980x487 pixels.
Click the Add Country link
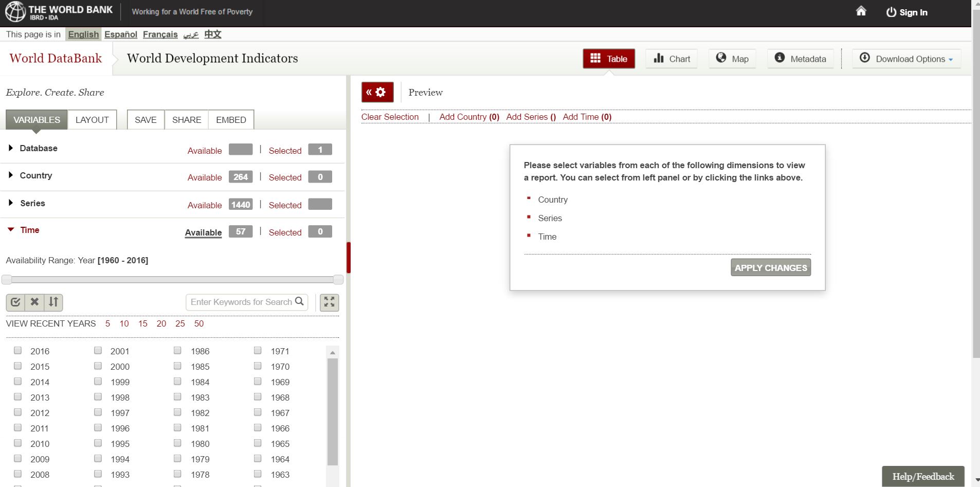pyautogui.click(x=469, y=117)
